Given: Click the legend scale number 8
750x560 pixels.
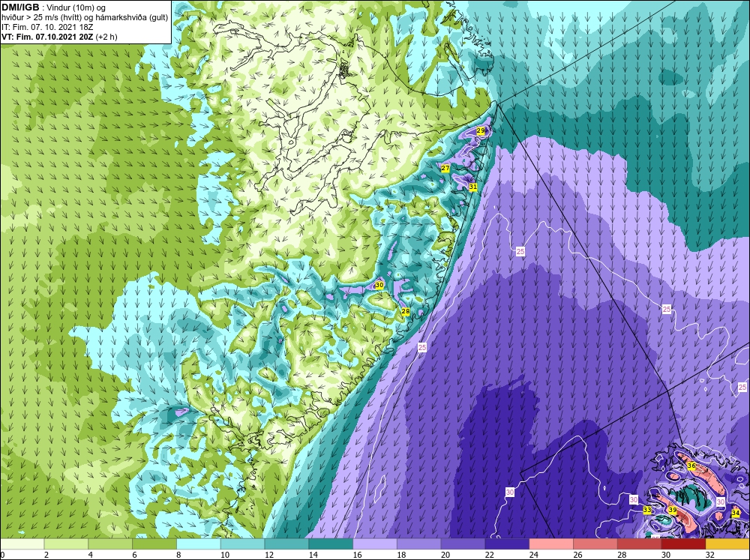Looking at the screenshot, I should point(179,555).
